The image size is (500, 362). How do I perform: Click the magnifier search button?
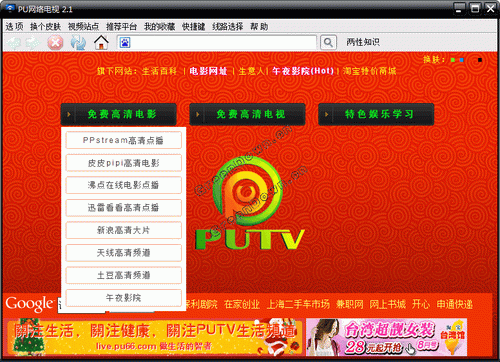click(x=328, y=42)
